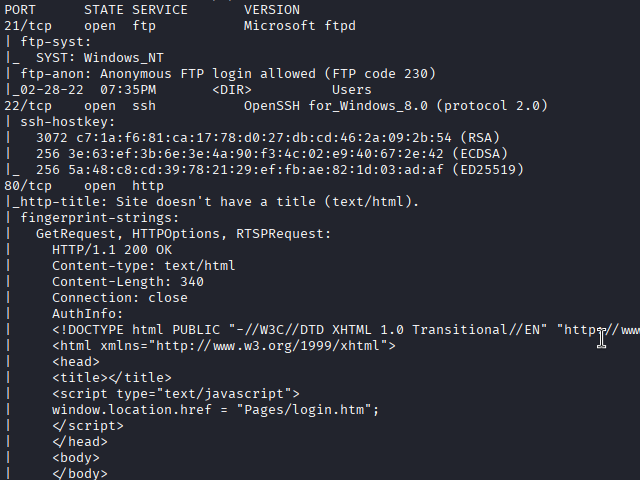
Task: Select the 22/tcp port entry
Action: (29, 105)
